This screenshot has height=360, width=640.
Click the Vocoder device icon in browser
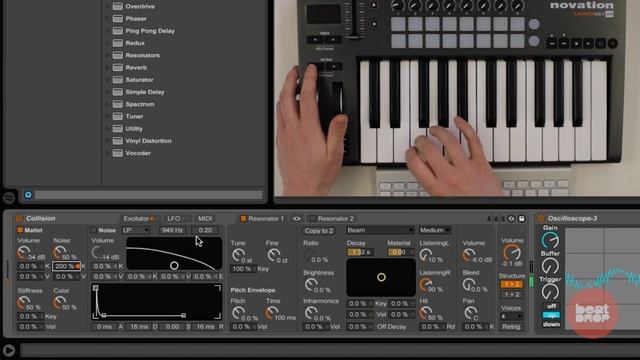[x=118, y=153]
